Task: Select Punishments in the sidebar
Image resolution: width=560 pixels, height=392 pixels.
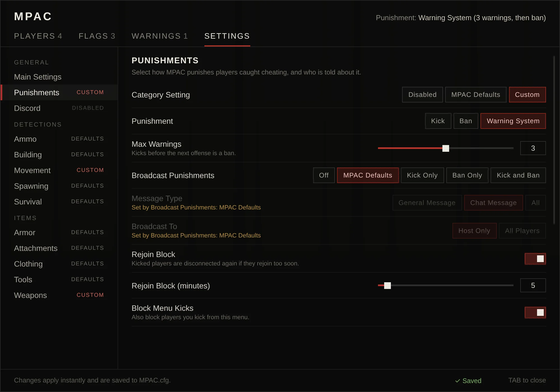Action: pyautogui.click(x=59, y=92)
